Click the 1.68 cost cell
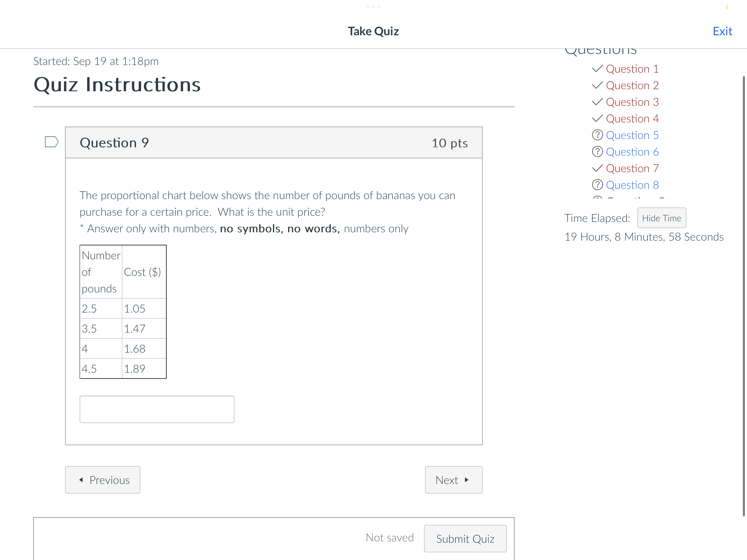The height and width of the screenshot is (560, 747). (x=144, y=348)
